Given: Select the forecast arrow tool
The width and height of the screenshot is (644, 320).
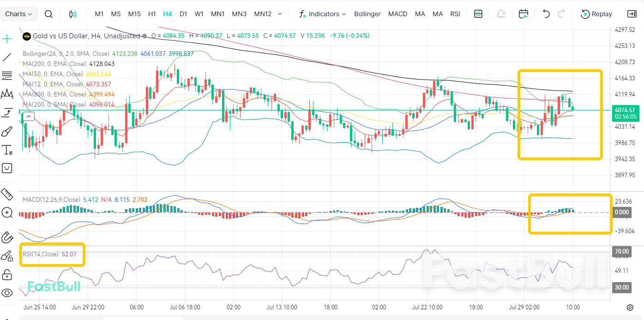Looking at the screenshot, I should pyautogui.click(x=7, y=113).
